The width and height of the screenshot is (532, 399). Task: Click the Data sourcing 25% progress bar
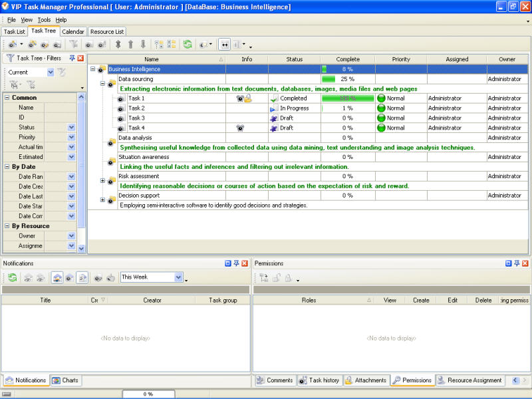(x=329, y=79)
